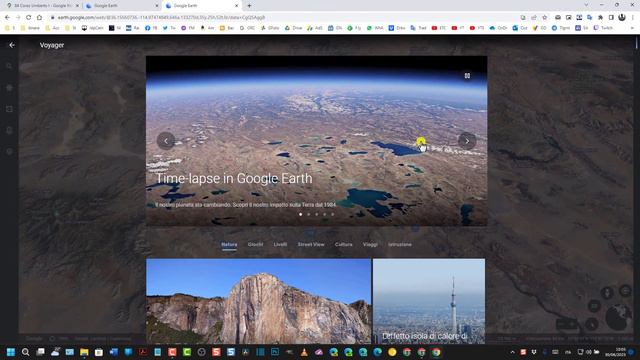
Task: Switch to the Istruzione tab
Action: [x=400, y=244]
